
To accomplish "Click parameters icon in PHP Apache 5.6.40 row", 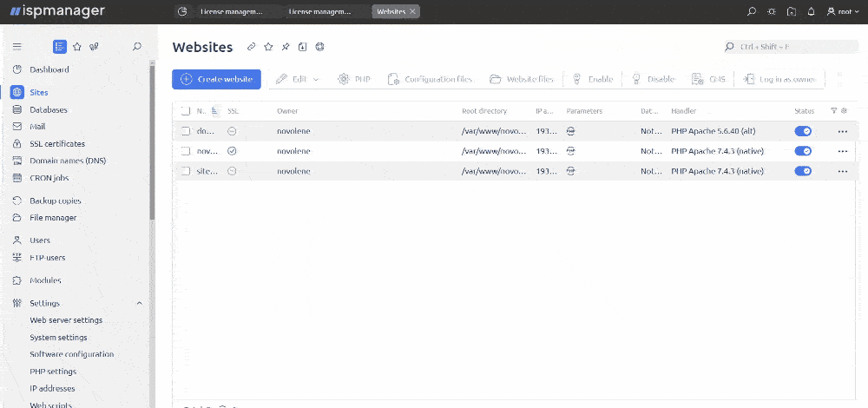I will 571,131.
